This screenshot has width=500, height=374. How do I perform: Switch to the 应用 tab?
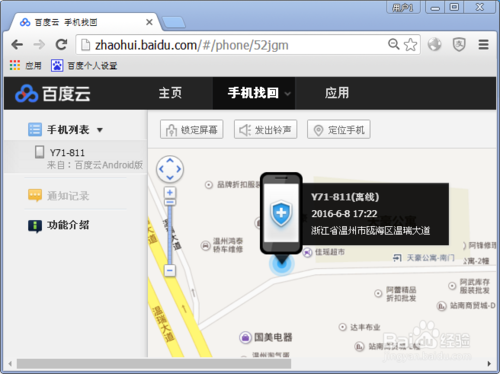tap(337, 93)
